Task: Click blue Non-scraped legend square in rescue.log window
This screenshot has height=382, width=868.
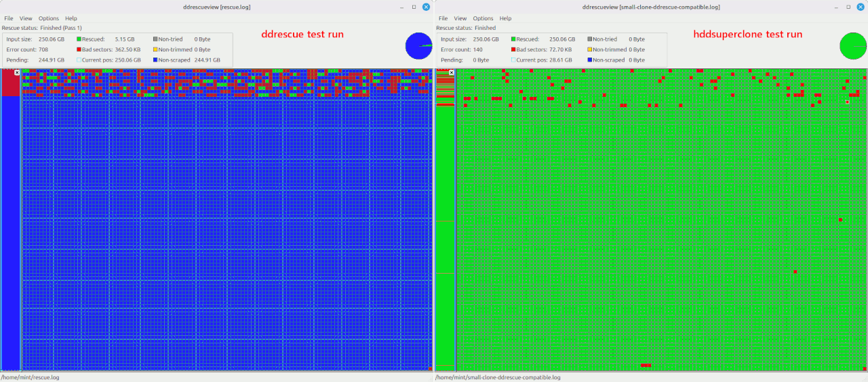Action: [155, 60]
